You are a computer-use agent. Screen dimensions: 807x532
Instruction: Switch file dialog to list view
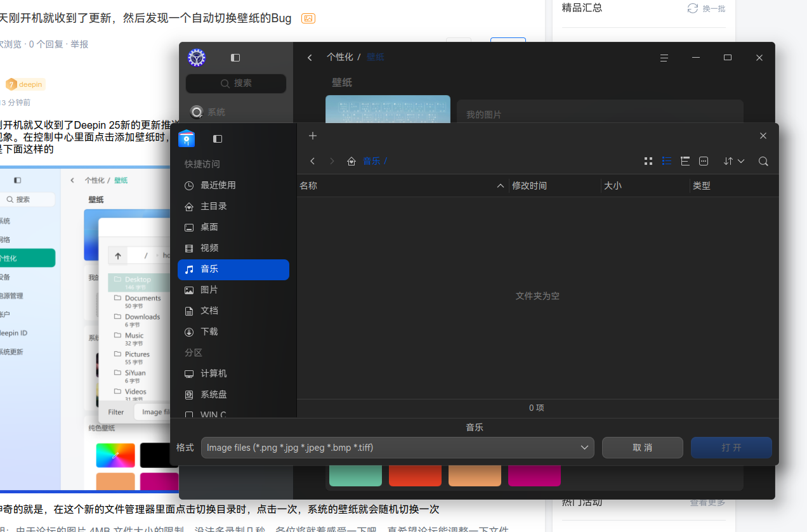click(667, 161)
